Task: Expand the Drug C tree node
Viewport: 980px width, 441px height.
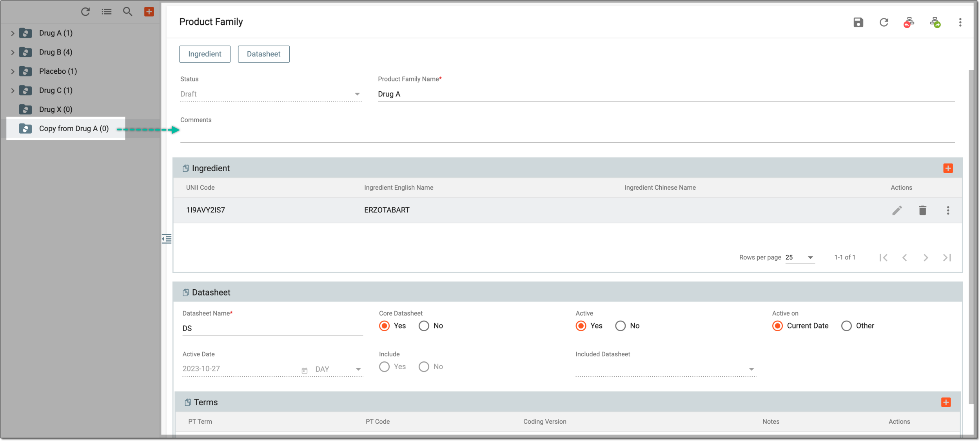Action: [x=12, y=91]
